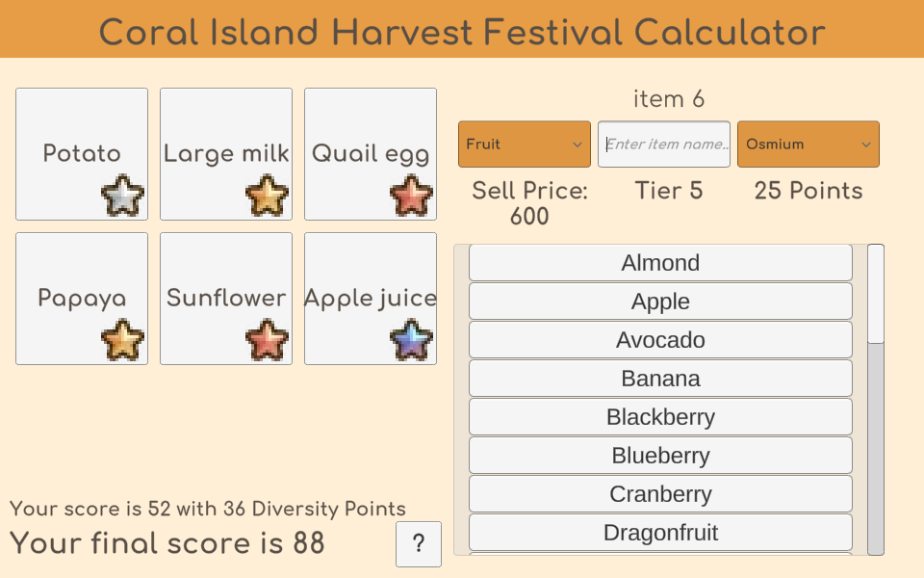Choose Cranberry from the item list

point(660,493)
